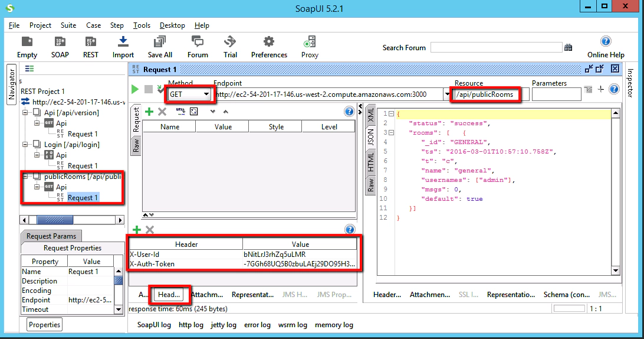Click the Parameters input field
644x339 pixels.
click(557, 94)
